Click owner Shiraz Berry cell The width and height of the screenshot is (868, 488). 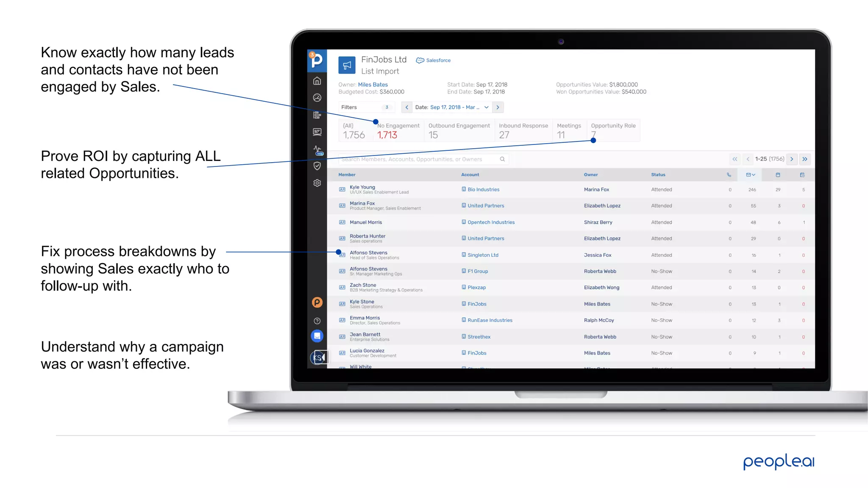[x=598, y=222]
